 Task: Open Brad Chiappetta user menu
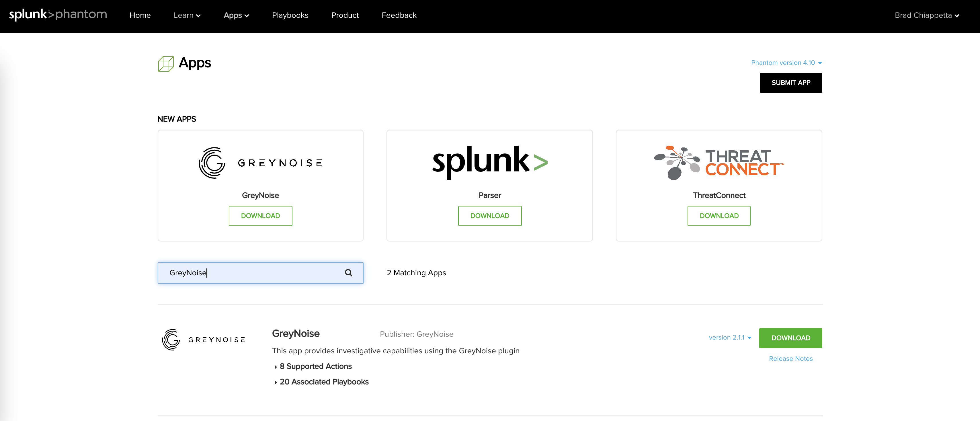[x=926, y=15]
